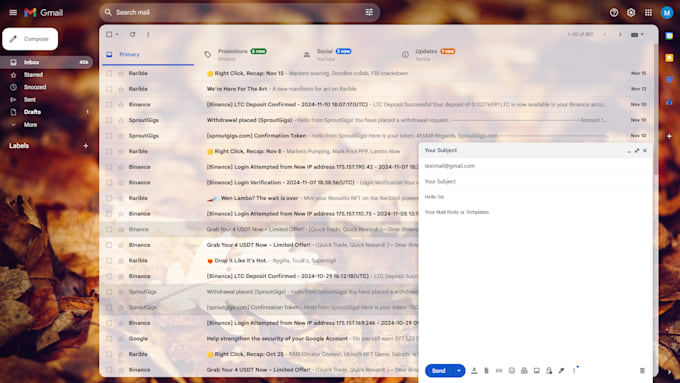Insert emoji in compose window
680x383 pixels.
point(512,370)
